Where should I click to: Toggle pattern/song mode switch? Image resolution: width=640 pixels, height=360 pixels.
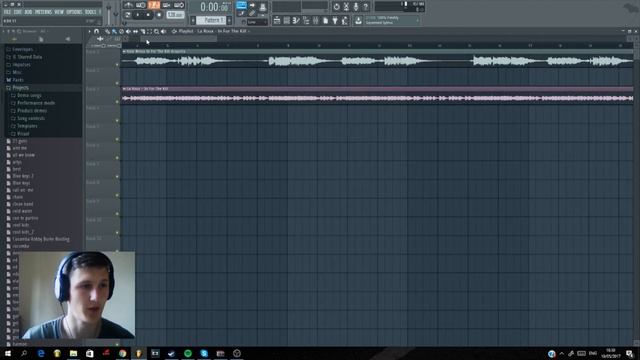(x=128, y=15)
